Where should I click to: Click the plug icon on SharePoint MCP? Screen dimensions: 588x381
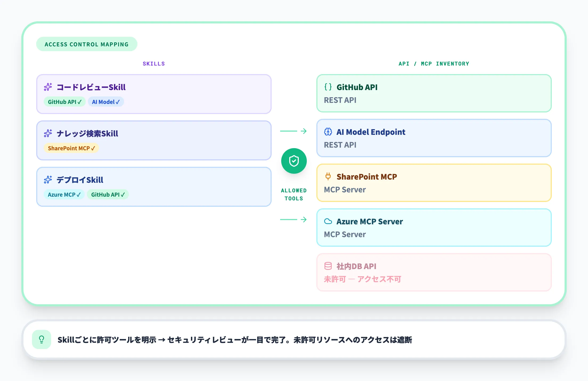click(328, 176)
